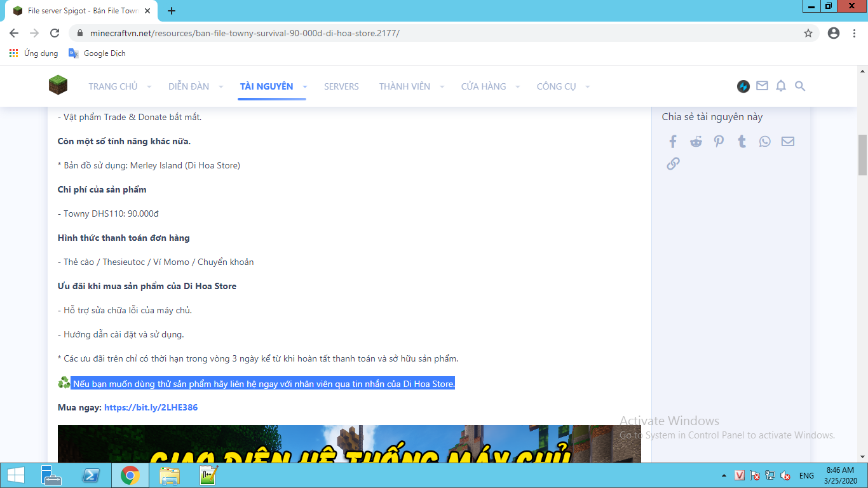Viewport: 868px width, 488px height.
Task: Open Windows PowerShell from the taskbar
Action: [91, 475]
